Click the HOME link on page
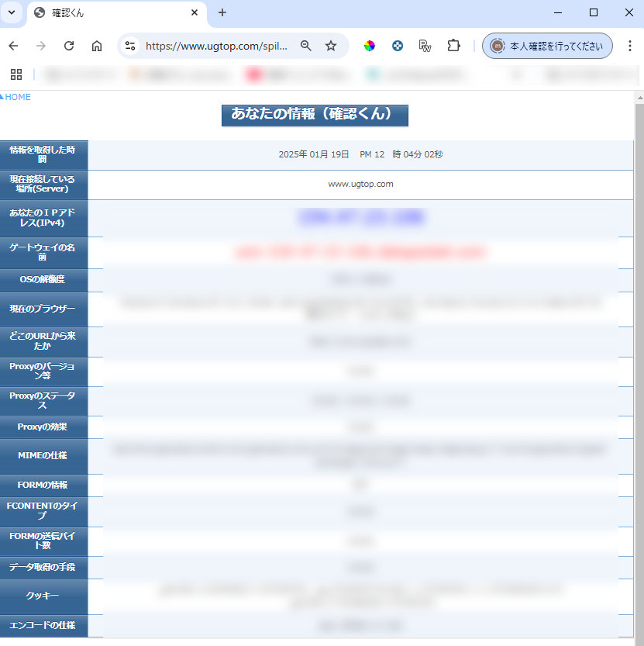 (x=17, y=97)
